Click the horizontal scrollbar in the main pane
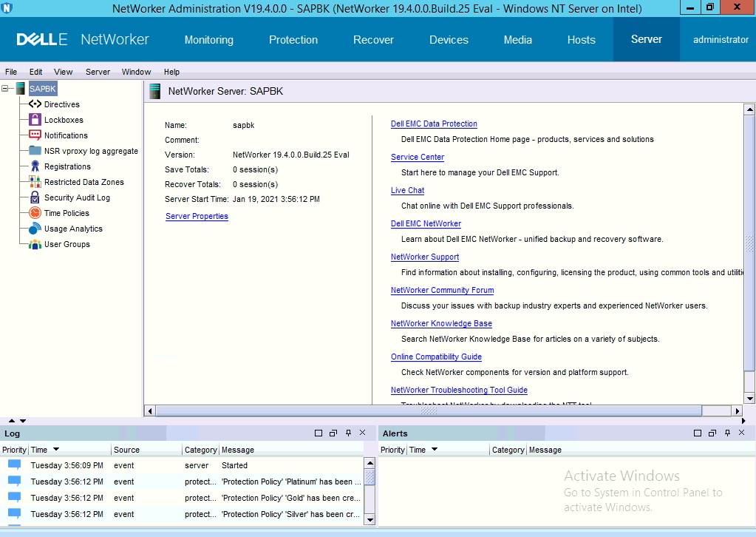The image size is (756, 537). (x=429, y=411)
